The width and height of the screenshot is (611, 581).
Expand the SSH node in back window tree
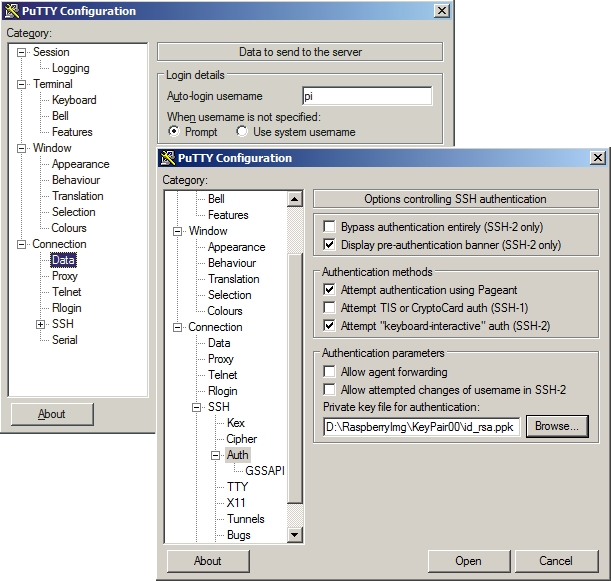(x=41, y=324)
